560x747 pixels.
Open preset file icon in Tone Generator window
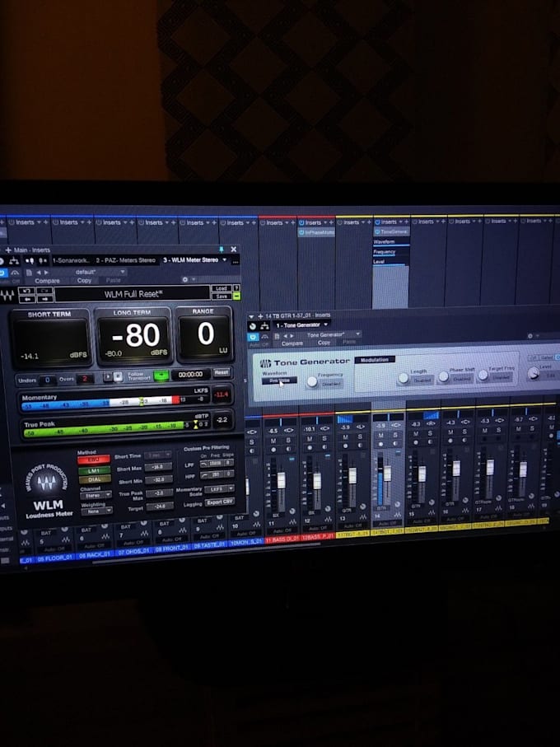278,336
